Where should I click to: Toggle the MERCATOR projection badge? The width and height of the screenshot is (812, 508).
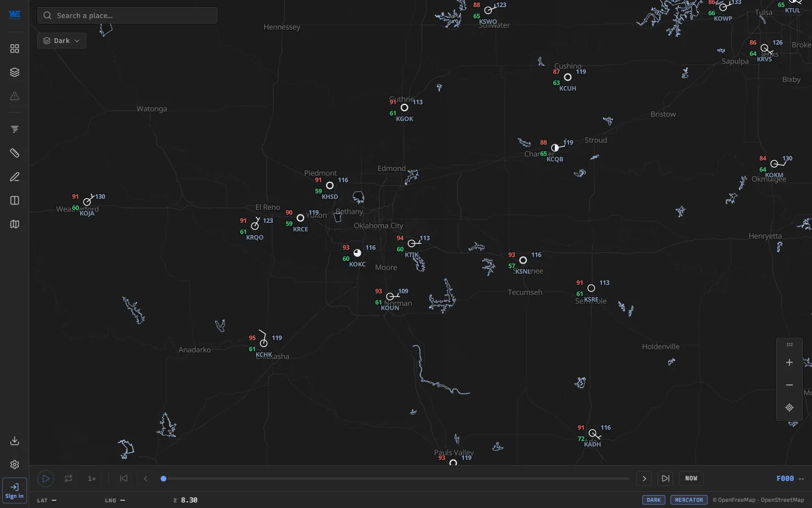690,500
